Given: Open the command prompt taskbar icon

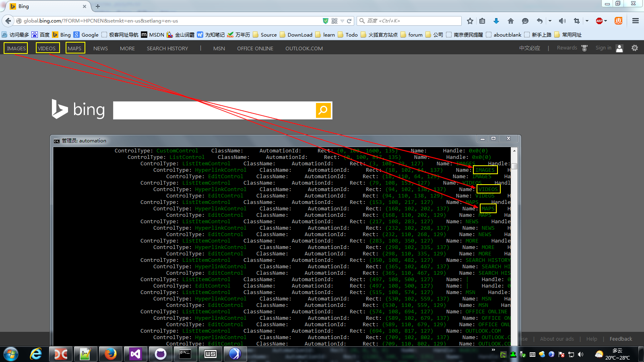Looking at the screenshot, I should pos(185,354).
